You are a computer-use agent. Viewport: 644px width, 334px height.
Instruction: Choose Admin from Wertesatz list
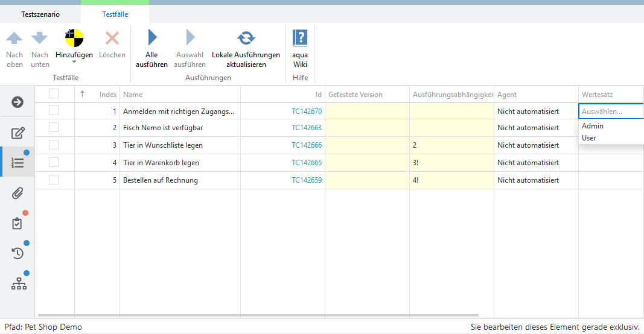[593, 126]
